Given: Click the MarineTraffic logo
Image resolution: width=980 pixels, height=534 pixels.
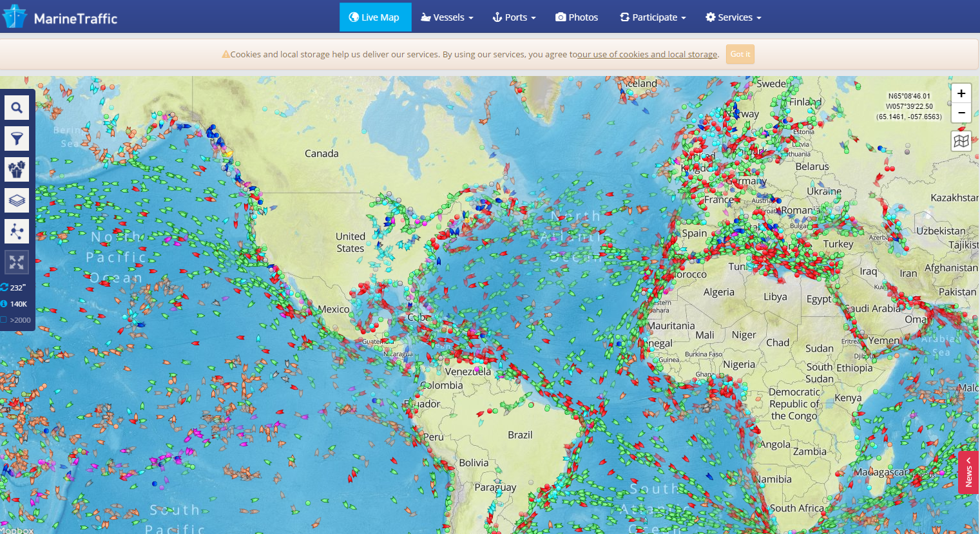Looking at the screenshot, I should pos(60,17).
